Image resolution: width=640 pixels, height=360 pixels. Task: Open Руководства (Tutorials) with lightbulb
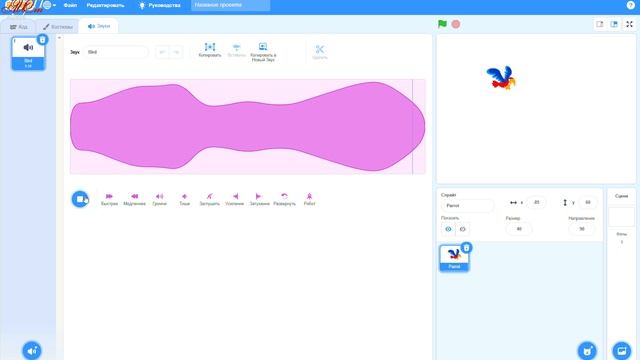point(160,5)
